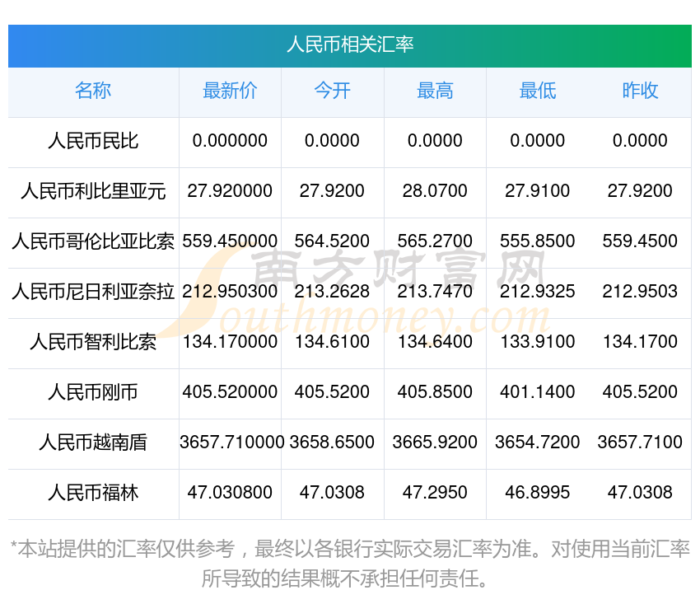Select latest price 134.170000
The image size is (700, 604).
230,342
